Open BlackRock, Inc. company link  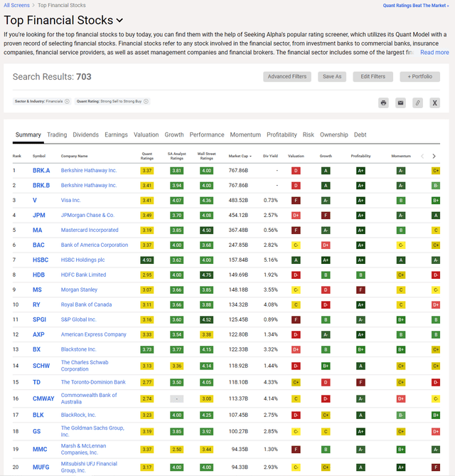[78, 415]
